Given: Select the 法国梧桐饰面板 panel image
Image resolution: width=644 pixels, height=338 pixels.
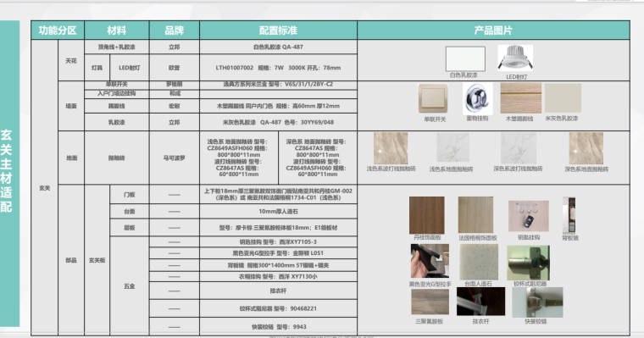Looking at the screenshot, I should [475, 215].
